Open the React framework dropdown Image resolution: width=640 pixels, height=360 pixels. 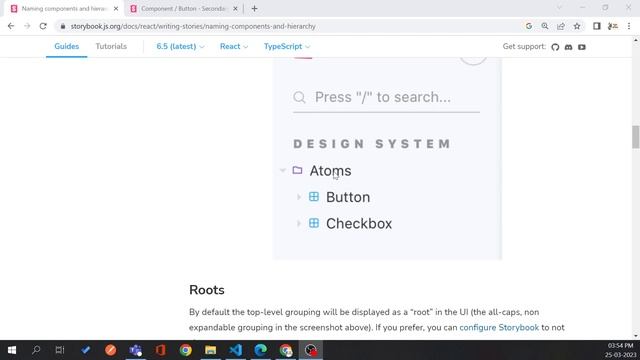tap(234, 47)
